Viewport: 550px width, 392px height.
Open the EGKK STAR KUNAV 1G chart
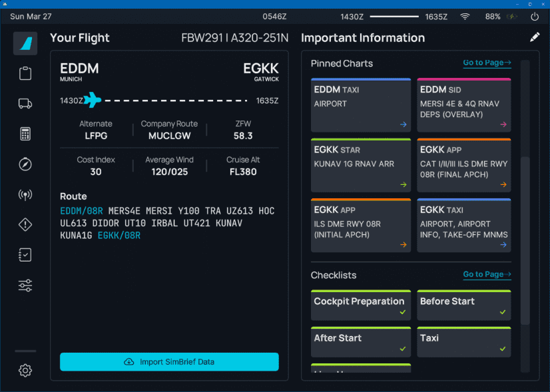[x=360, y=165]
